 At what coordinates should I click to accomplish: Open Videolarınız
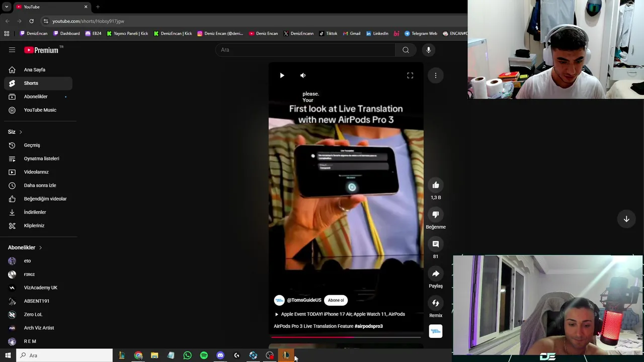[x=38, y=172]
